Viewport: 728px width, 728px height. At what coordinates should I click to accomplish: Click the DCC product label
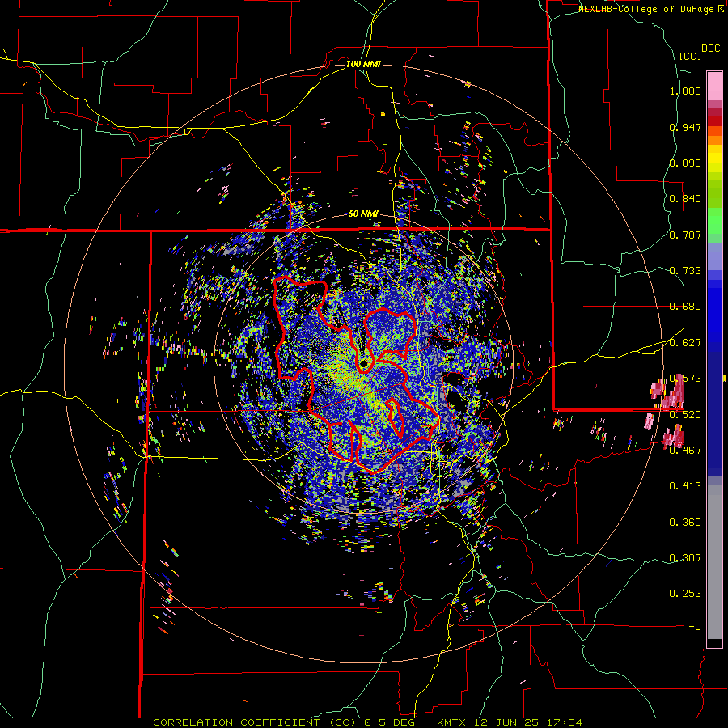[x=710, y=49]
